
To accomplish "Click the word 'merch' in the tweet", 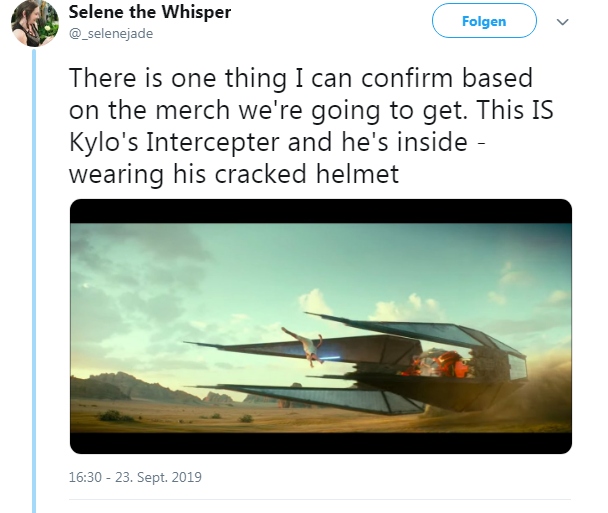I will pos(193,110).
